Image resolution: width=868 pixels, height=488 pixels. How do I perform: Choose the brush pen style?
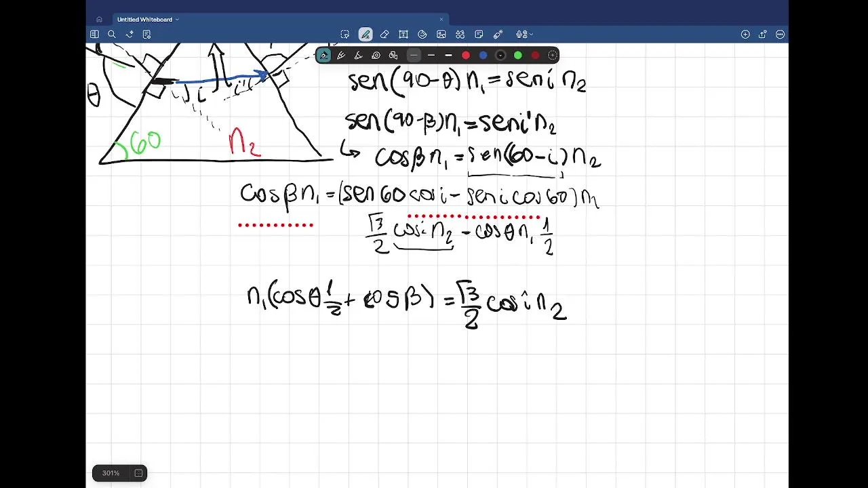(341, 56)
